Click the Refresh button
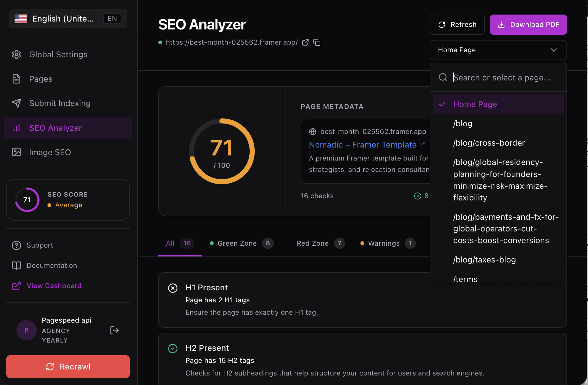Image resolution: width=588 pixels, height=385 pixels. coord(457,25)
